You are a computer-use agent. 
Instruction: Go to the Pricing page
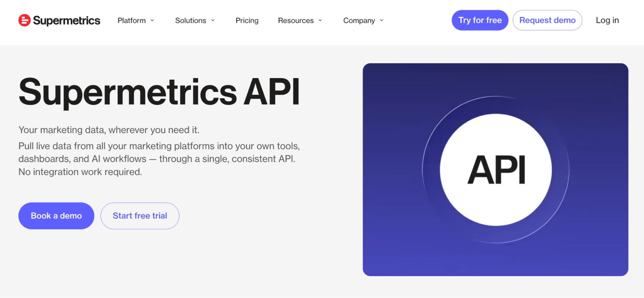pos(247,20)
